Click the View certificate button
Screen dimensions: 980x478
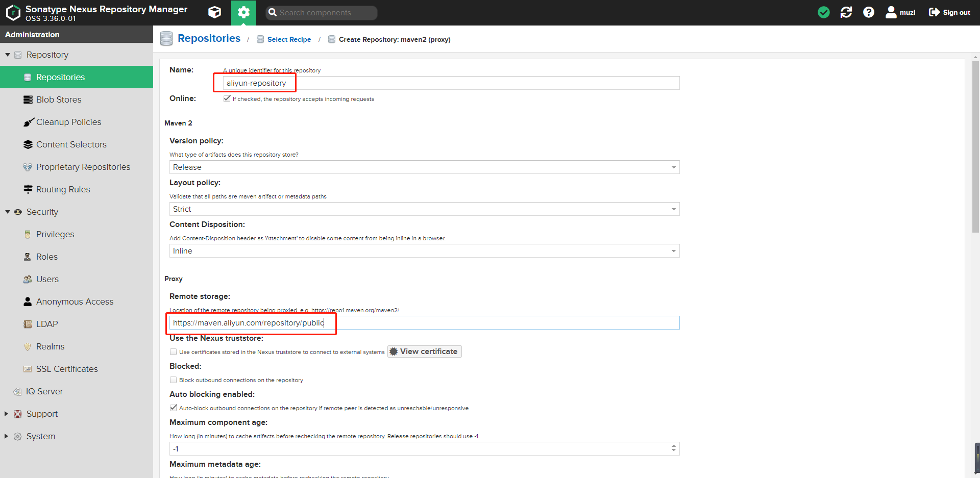click(x=424, y=351)
